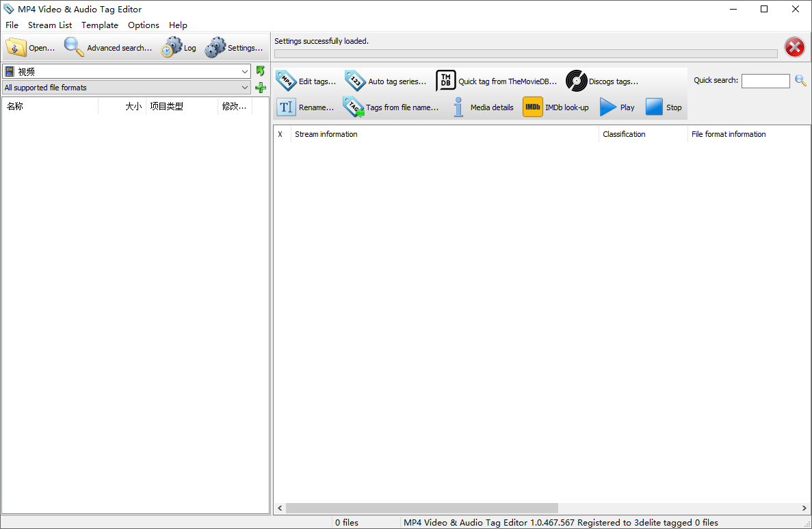Click the app icon in title bar
The height and width of the screenshot is (529, 812).
pos(8,9)
